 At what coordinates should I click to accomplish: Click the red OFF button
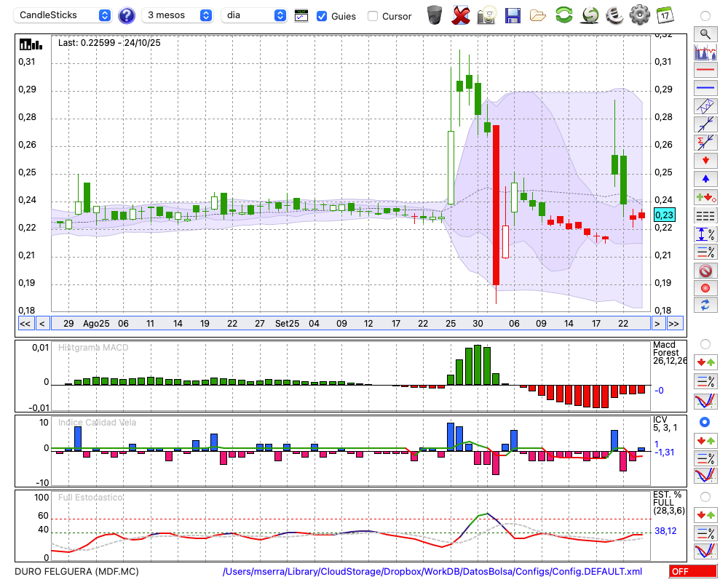click(692, 572)
